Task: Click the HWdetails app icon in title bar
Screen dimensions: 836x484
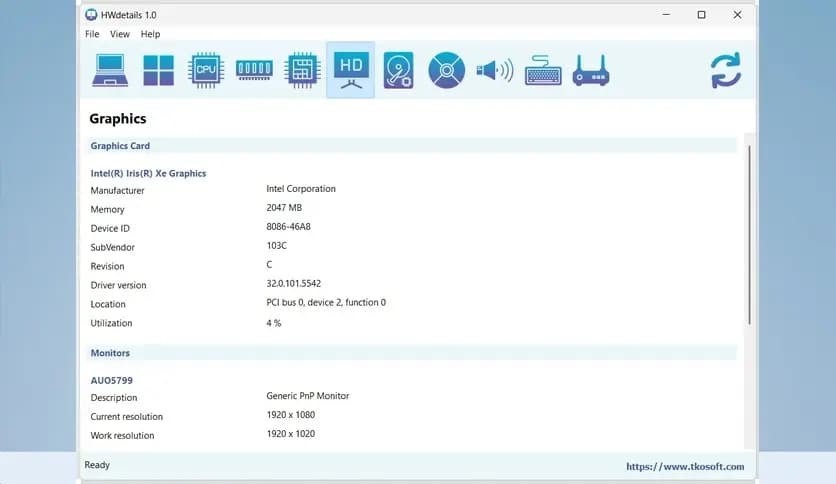Action: (x=91, y=15)
